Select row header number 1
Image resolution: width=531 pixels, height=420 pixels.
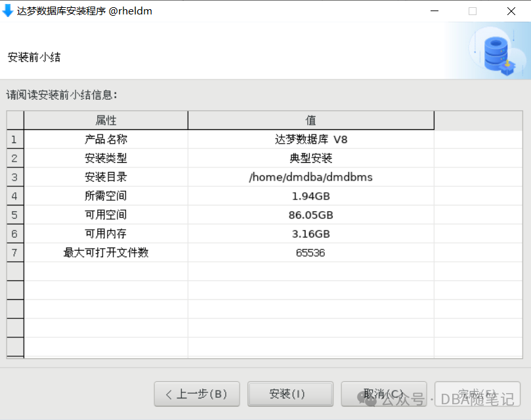coord(15,139)
